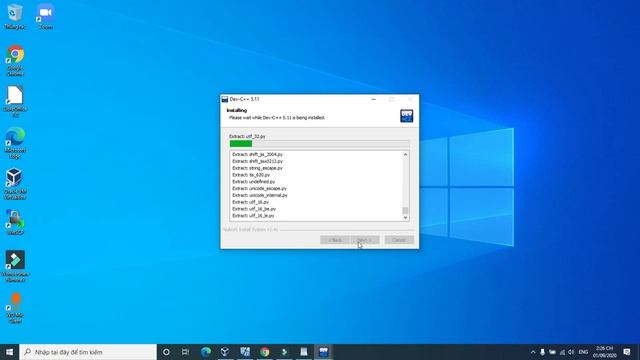
Task: Open the WinSCP desktop shortcut
Action: (15, 222)
